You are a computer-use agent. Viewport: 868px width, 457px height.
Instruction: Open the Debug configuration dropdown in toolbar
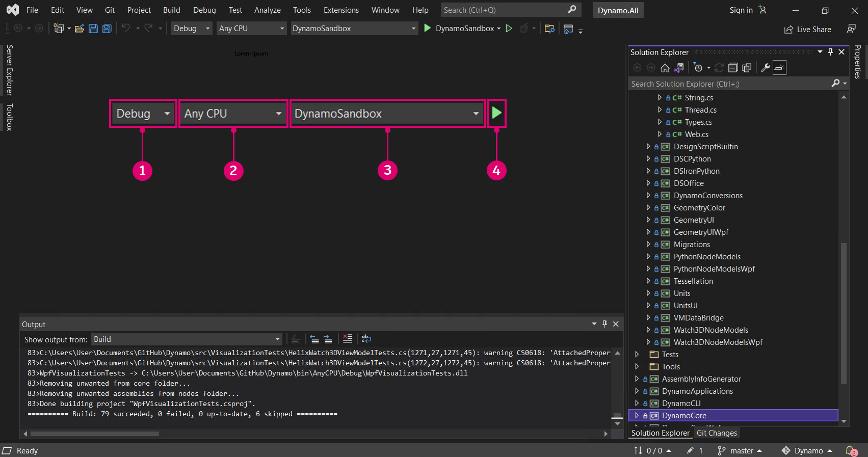192,29
